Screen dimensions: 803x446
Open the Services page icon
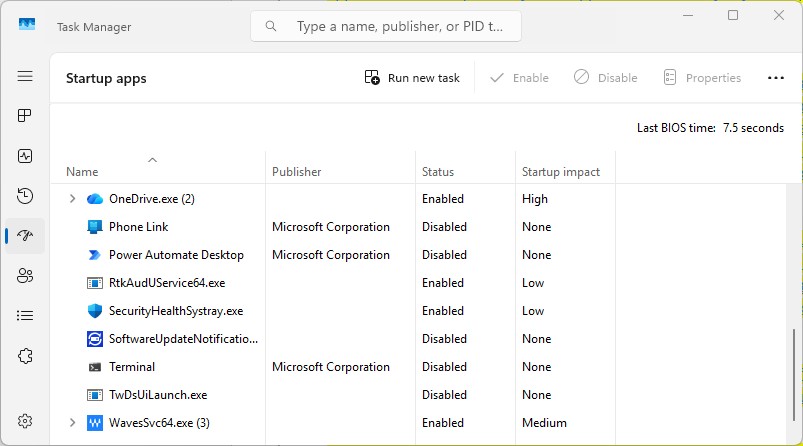click(x=25, y=355)
